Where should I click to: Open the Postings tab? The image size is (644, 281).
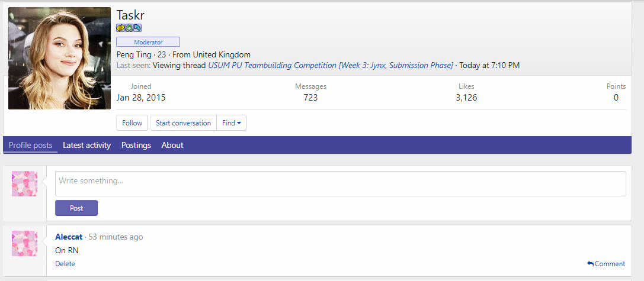[x=136, y=145]
